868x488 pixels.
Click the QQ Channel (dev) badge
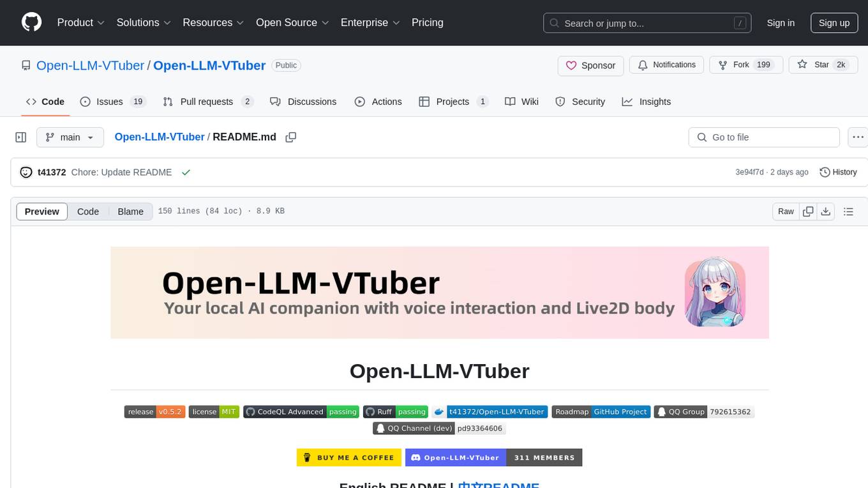click(440, 429)
